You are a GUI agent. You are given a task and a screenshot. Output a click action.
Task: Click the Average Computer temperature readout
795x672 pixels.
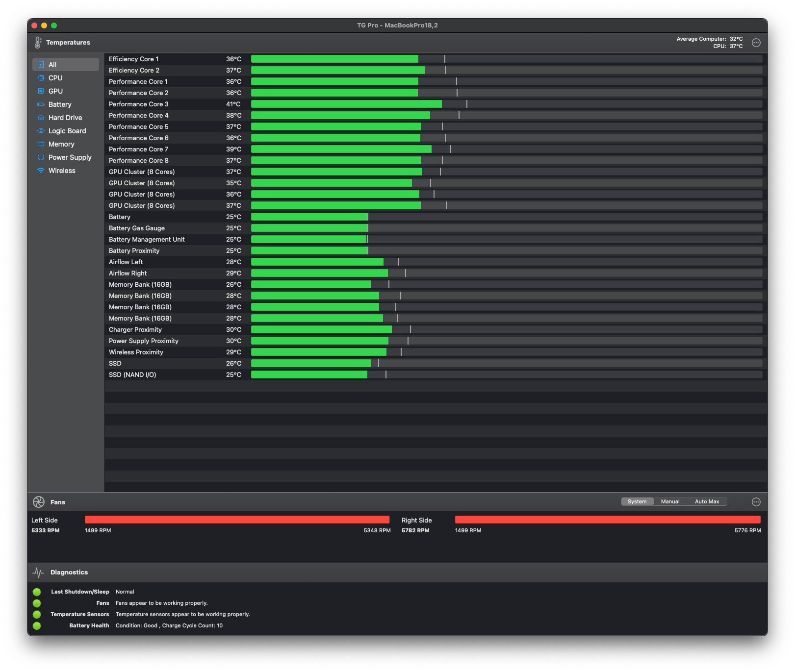(x=710, y=39)
